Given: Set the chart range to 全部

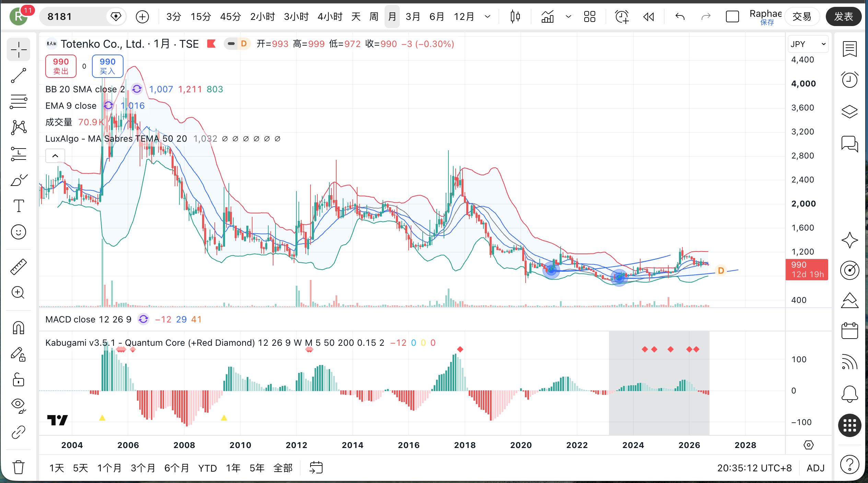Looking at the screenshot, I should coord(283,468).
